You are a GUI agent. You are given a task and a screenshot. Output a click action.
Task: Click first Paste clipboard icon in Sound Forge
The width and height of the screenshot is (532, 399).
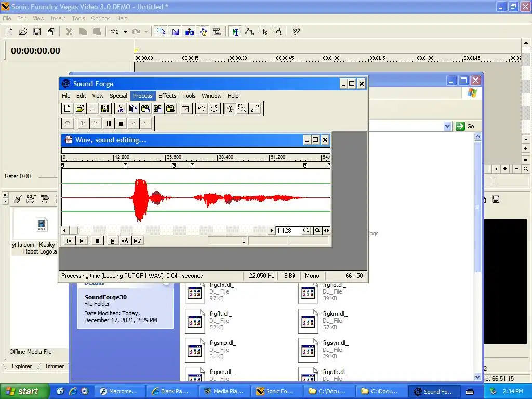point(145,109)
